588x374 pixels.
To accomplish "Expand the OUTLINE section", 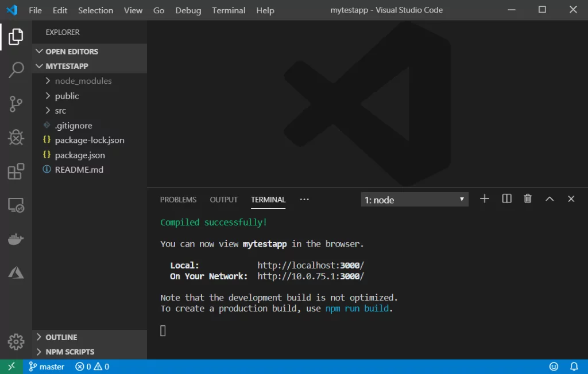I will tap(90, 337).
